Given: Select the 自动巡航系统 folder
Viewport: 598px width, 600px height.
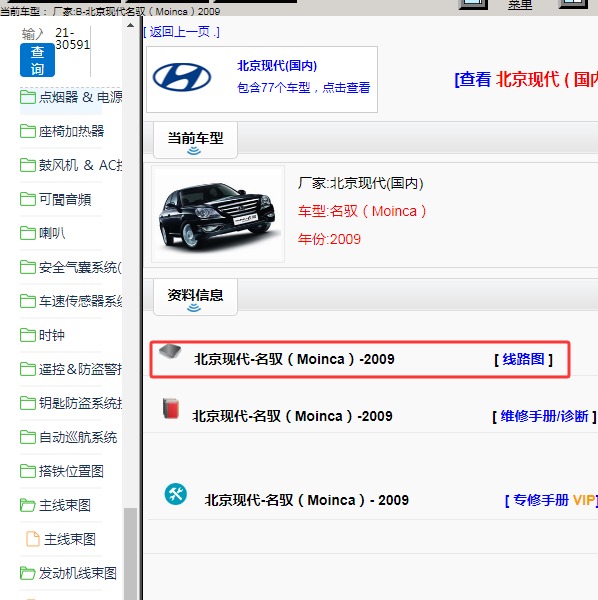Looking at the screenshot, I should click(x=78, y=437).
